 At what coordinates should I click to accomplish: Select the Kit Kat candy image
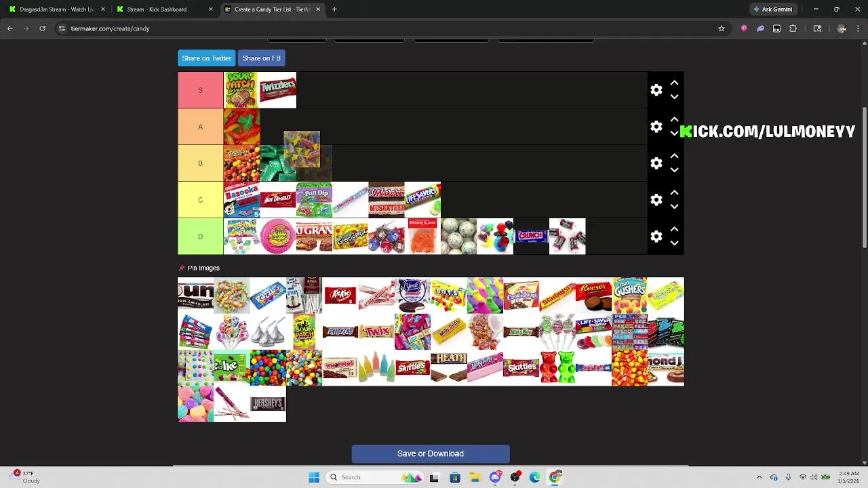click(x=340, y=295)
